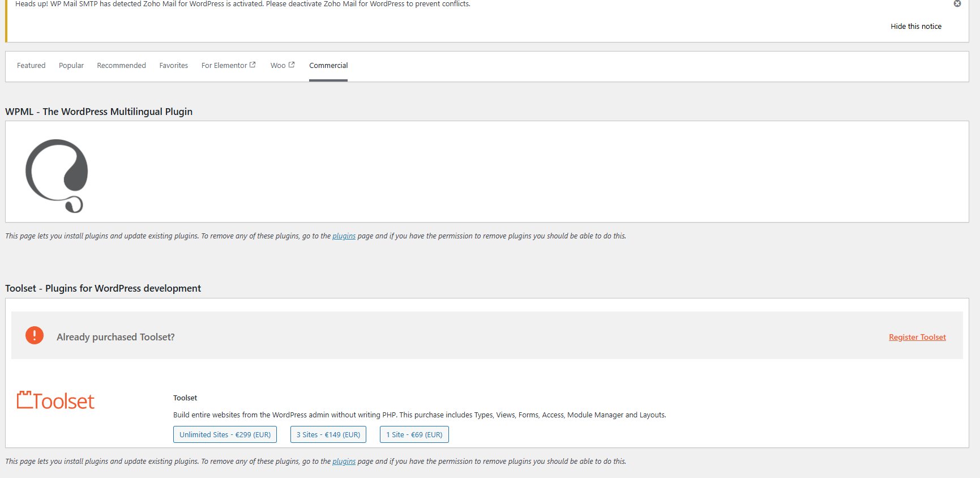Select the Commercial tab

pyautogui.click(x=328, y=66)
